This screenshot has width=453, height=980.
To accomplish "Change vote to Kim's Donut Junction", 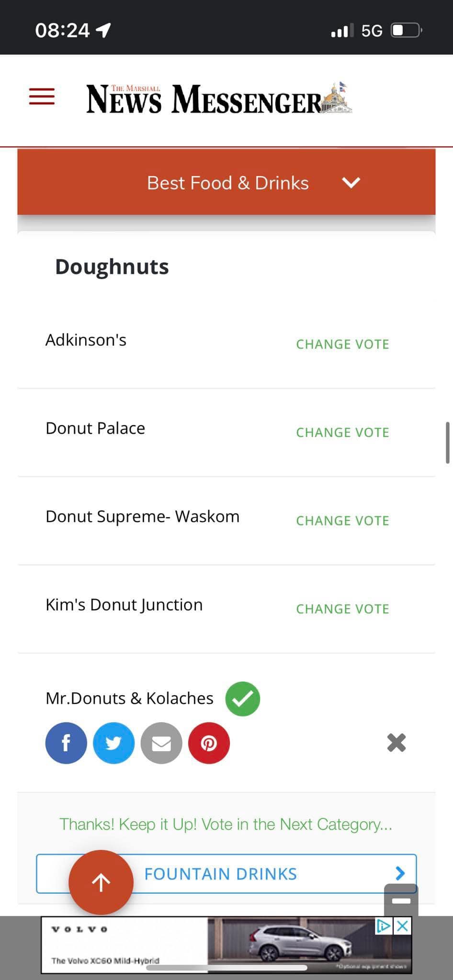I will (342, 609).
